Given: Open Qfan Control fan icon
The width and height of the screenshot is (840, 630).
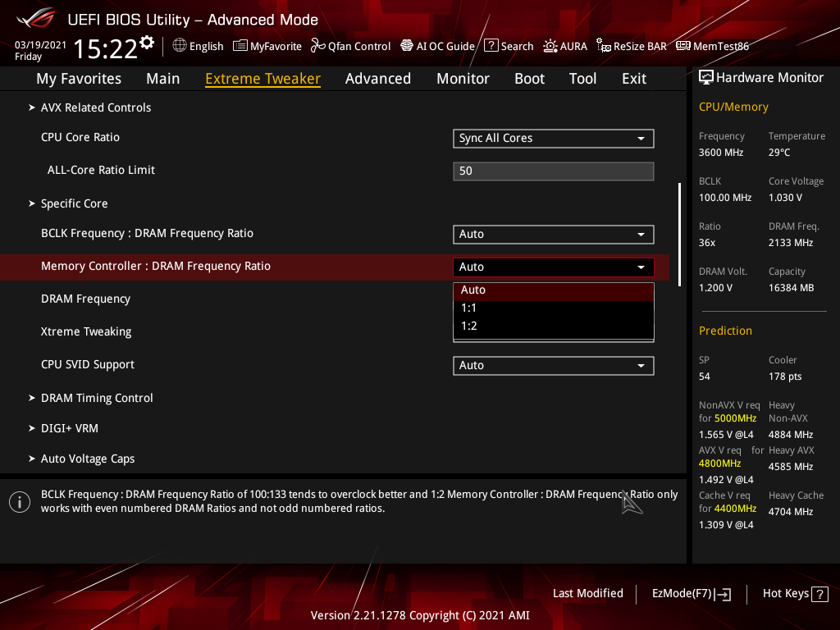Looking at the screenshot, I should click(318, 46).
